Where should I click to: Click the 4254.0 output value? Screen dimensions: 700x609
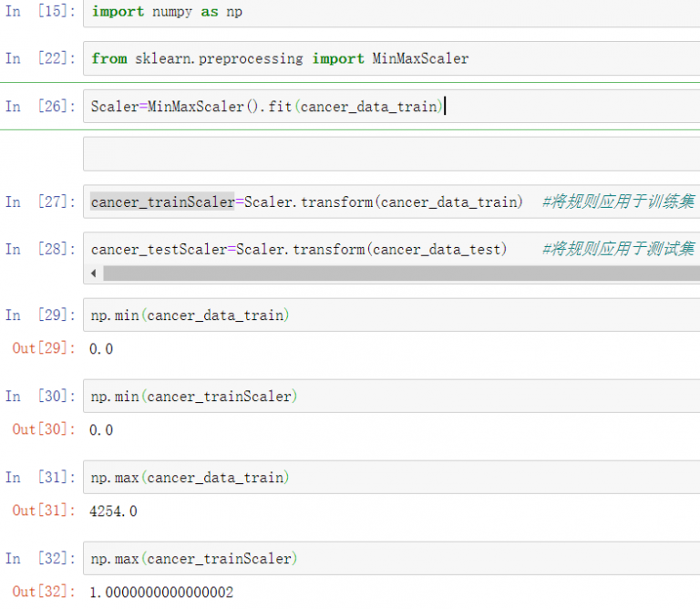[113, 511]
